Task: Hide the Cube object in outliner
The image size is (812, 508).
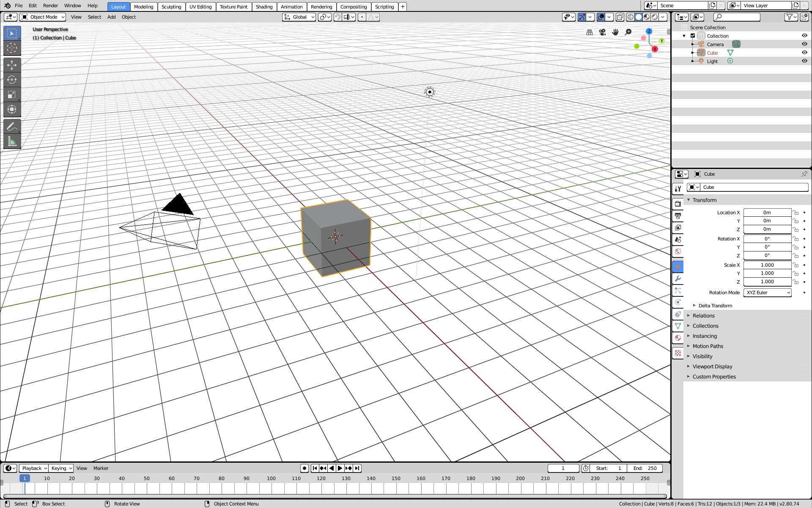Action: click(804, 52)
